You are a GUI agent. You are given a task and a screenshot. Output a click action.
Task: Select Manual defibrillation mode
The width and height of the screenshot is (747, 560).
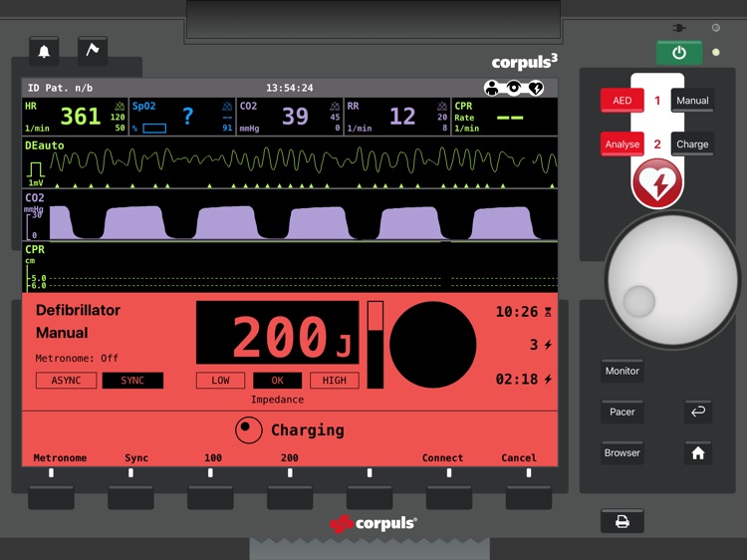[692, 101]
